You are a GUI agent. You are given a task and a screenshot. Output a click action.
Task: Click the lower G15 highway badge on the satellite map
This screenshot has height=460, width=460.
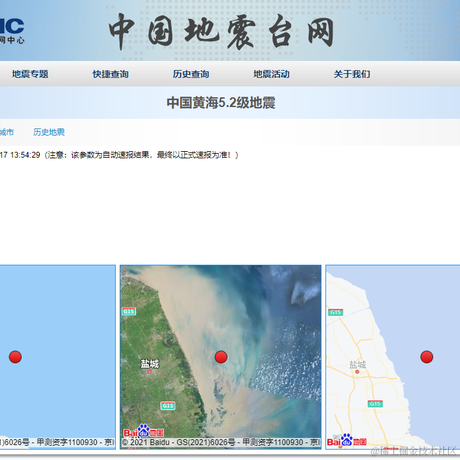[168, 405]
